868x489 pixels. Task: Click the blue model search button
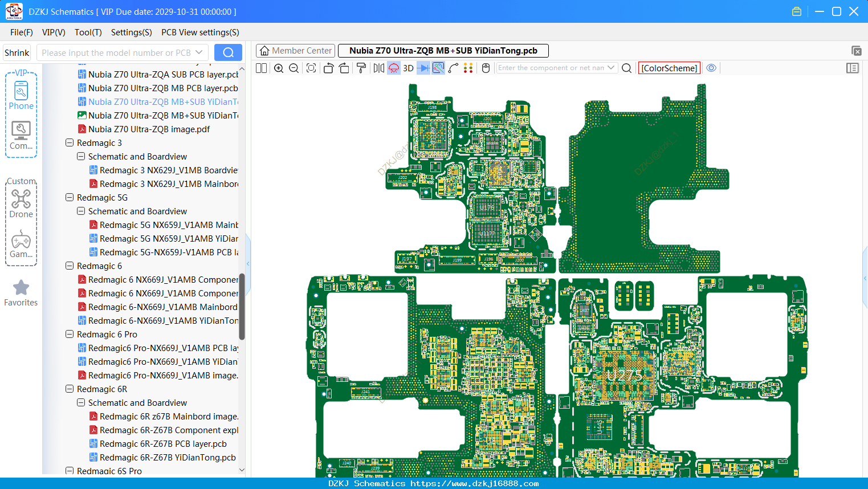228,52
